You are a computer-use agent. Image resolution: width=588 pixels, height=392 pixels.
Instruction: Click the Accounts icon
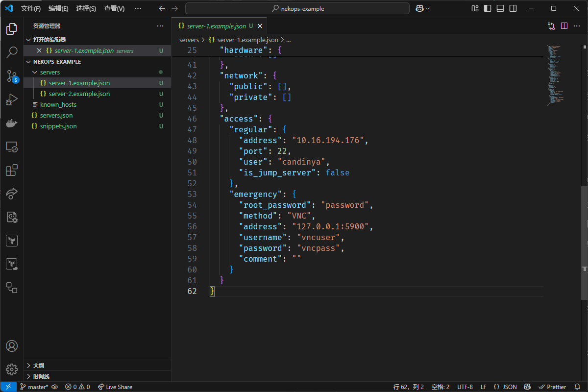click(x=12, y=346)
